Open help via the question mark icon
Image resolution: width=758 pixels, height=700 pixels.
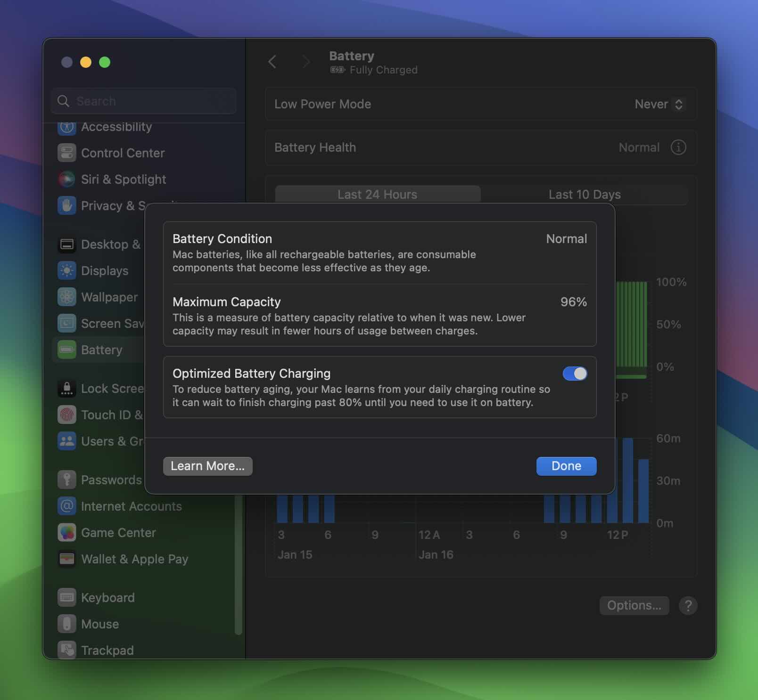coord(688,605)
